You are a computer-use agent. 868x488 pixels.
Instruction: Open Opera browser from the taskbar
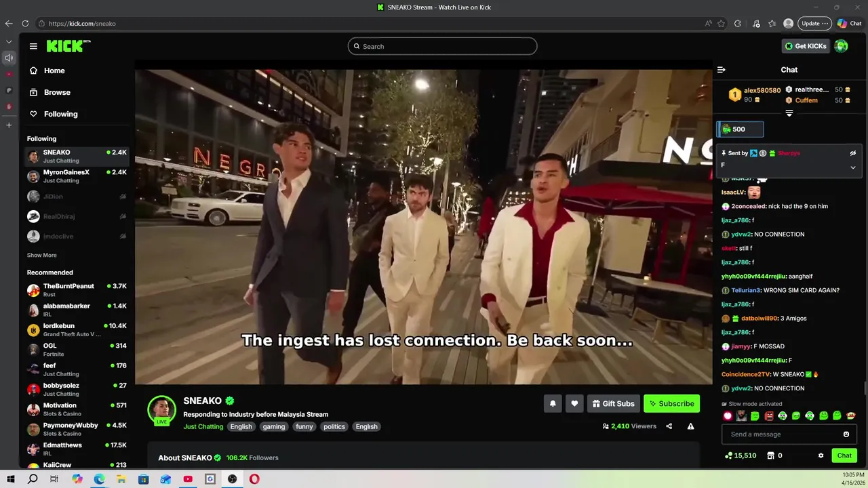coord(254,479)
